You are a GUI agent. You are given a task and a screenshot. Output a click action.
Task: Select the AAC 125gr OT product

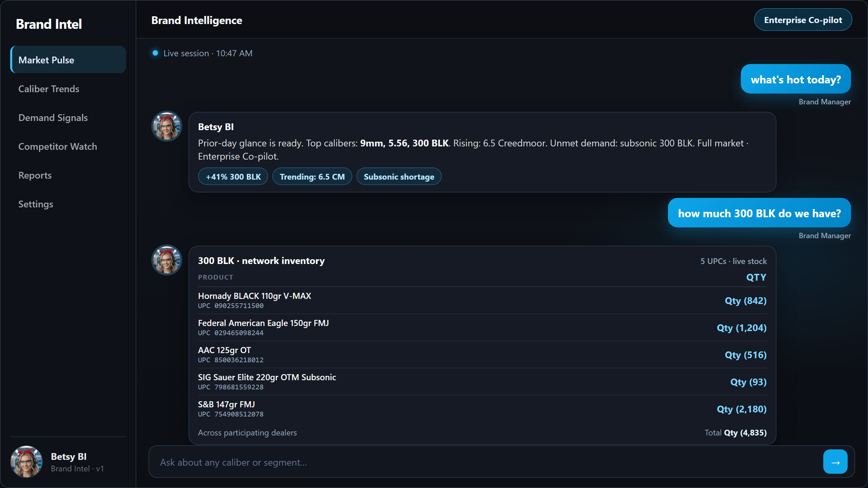(x=482, y=354)
